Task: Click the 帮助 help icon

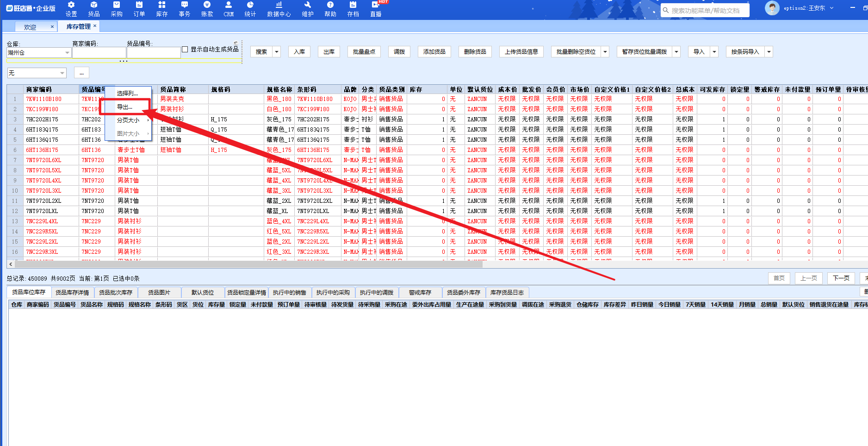Action: [x=330, y=5]
